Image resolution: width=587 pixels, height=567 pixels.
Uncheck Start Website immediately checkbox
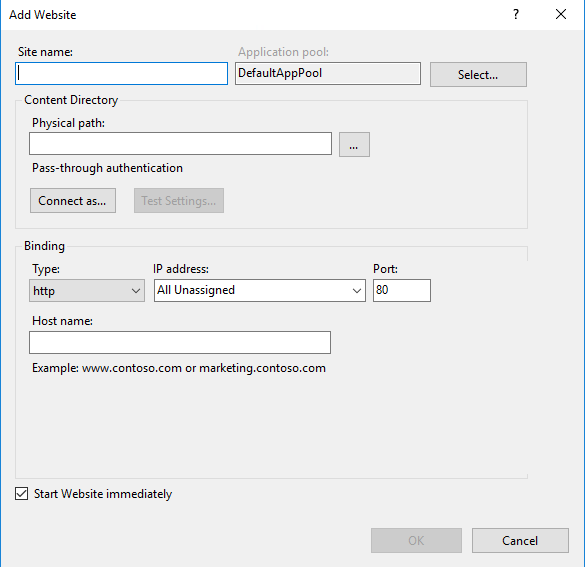[x=21, y=494]
